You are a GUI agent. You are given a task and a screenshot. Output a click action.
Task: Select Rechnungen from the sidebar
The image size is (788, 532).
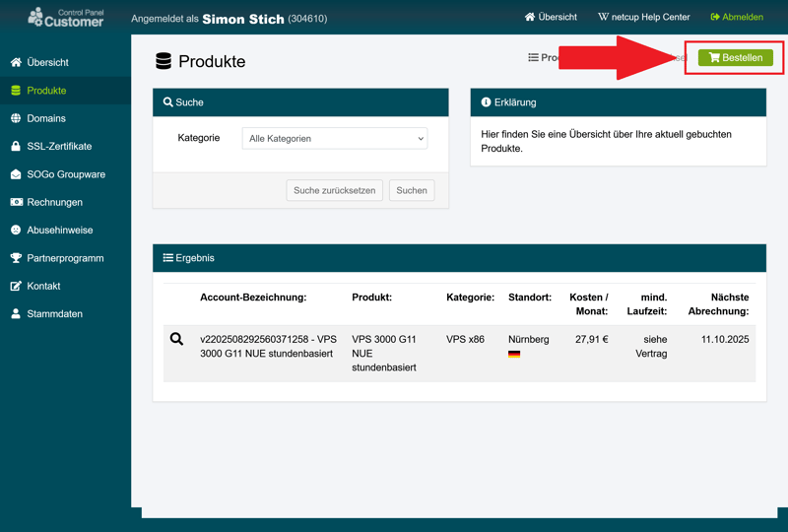coord(54,202)
